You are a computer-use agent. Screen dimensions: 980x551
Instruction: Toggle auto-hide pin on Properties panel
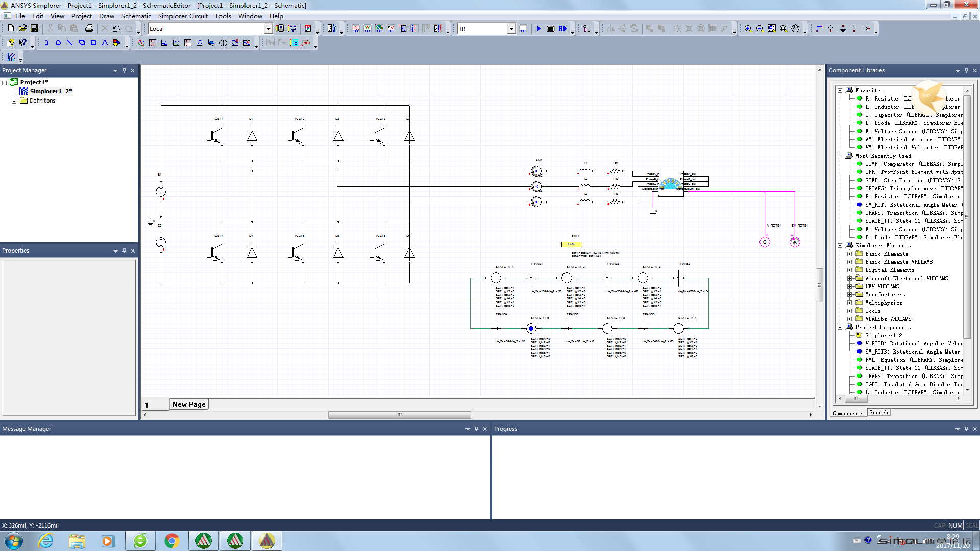(124, 251)
